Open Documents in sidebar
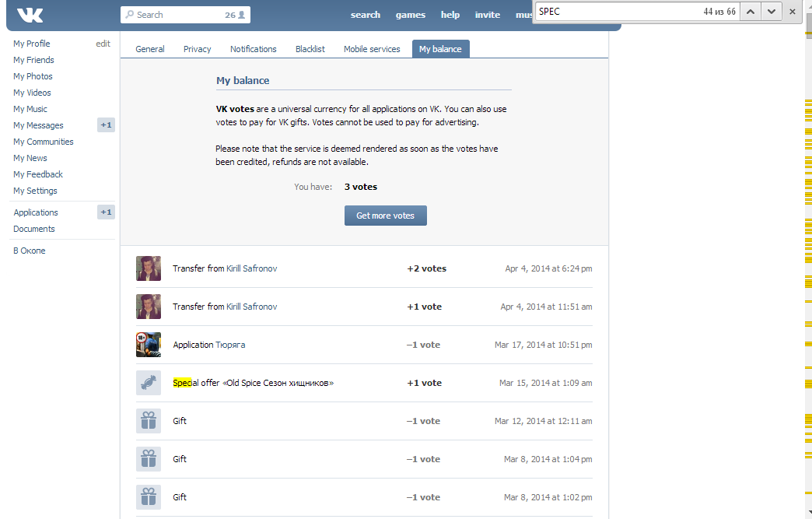The image size is (812, 519). tap(34, 229)
